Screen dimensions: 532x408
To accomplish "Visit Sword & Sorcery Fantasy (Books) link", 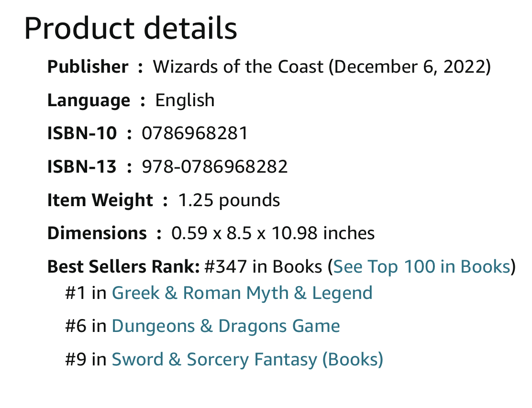I will click(247, 360).
